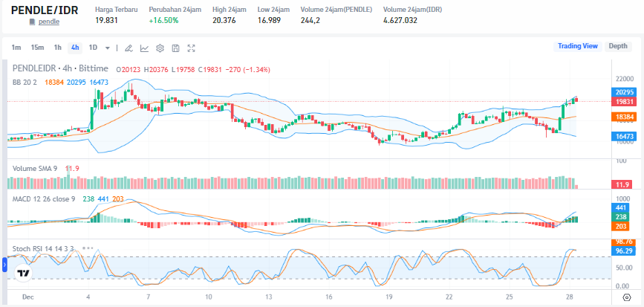Open chart settings gear icon
Screen dimensions: 644x307
160,48
